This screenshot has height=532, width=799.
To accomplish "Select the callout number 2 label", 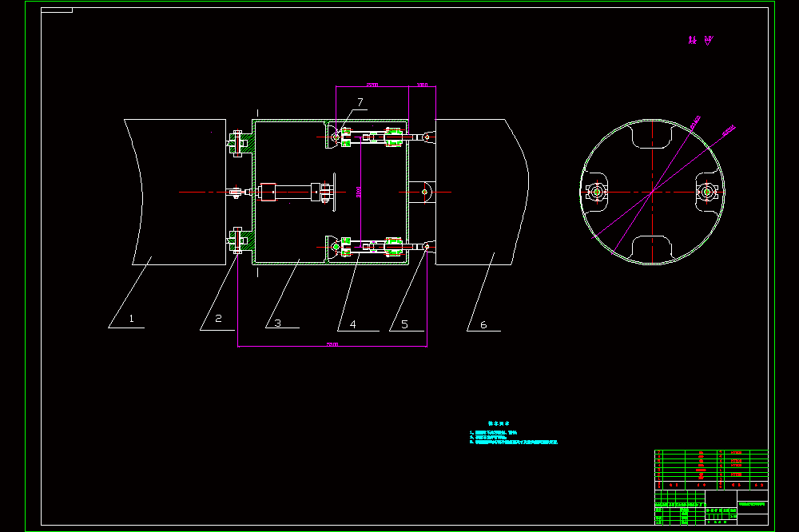I will (219, 319).
